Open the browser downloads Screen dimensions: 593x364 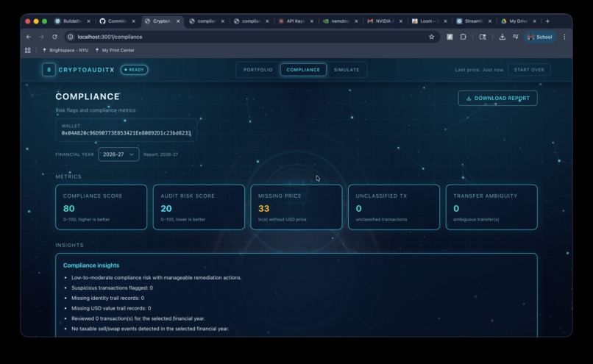(x=503, y=37)
